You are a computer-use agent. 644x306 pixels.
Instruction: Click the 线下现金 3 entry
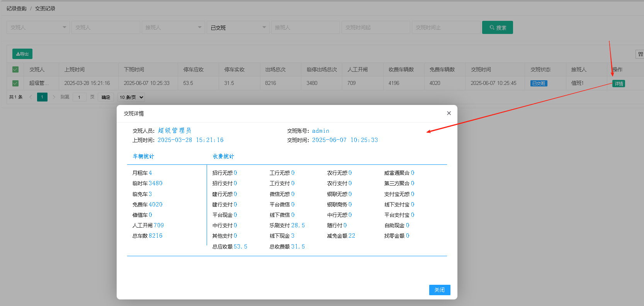[282, 236]
